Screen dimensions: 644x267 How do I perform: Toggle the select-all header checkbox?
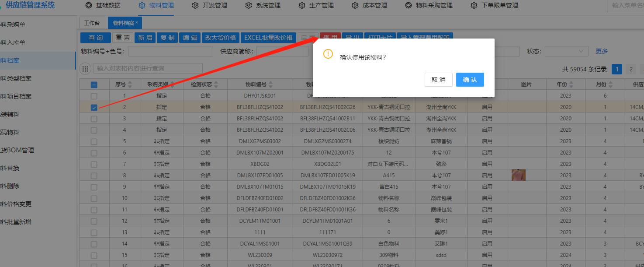pos(94,85)
